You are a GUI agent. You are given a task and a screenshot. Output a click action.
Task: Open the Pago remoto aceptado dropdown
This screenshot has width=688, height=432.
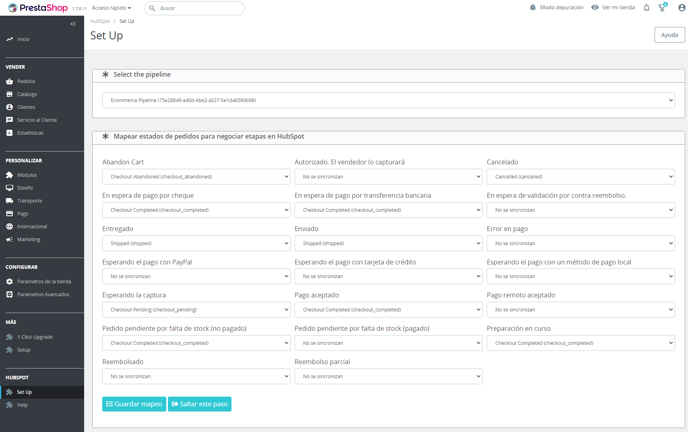point(580,310)
